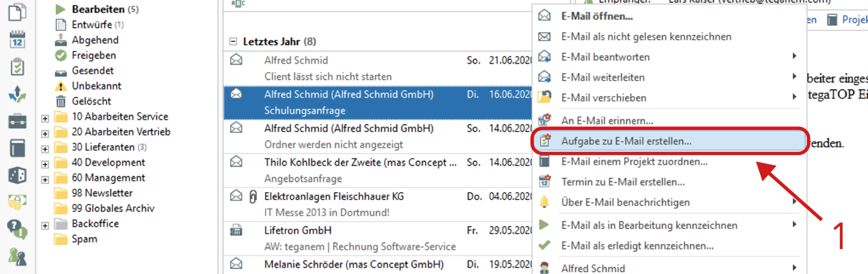Viewport: 868px width, 274px height.
Task: Open the Alfred Schmid contact submenu
Action: [x=669, y=268]
